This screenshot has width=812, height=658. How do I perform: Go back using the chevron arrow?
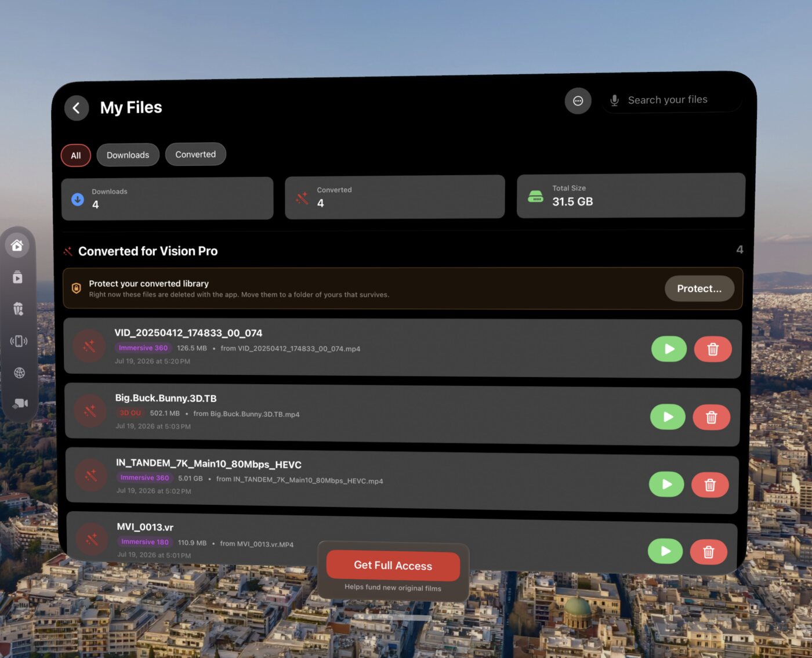tap(77, 108)
